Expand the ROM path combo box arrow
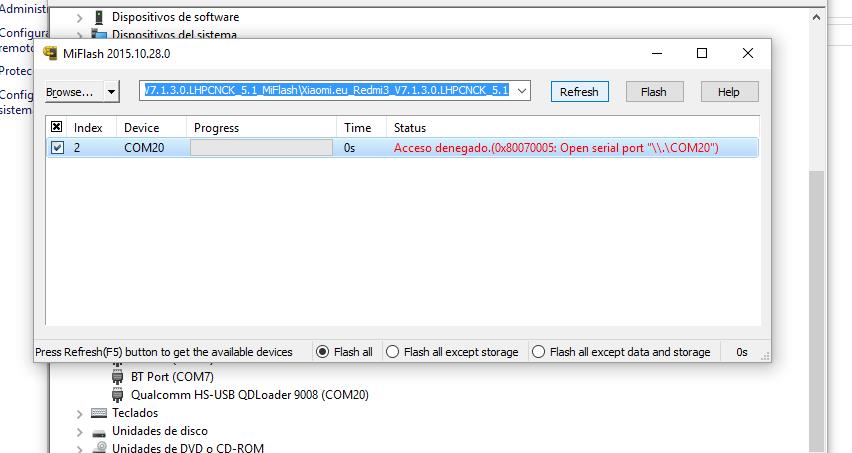The width and height of the screenshot is (852, 453). click(x=522, y=91)
